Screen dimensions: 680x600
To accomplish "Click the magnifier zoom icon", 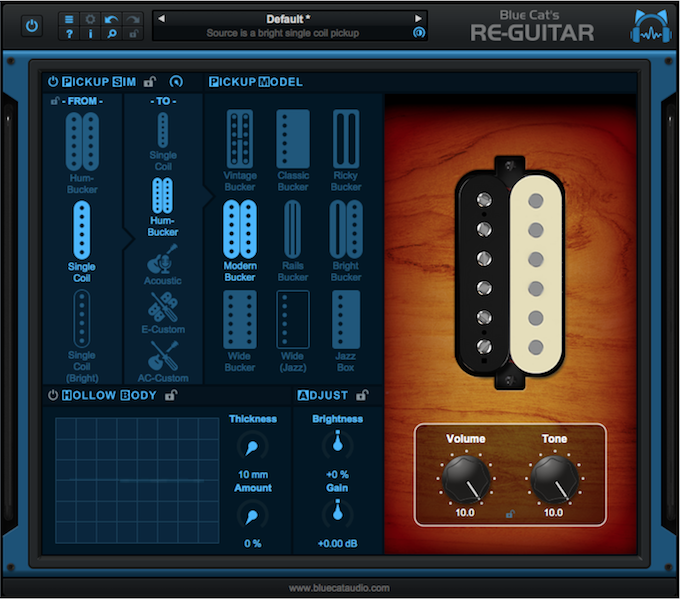I will pos(111,33).
